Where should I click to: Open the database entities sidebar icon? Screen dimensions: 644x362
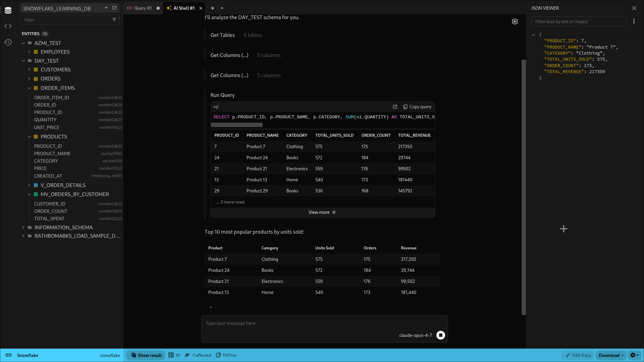8,10
